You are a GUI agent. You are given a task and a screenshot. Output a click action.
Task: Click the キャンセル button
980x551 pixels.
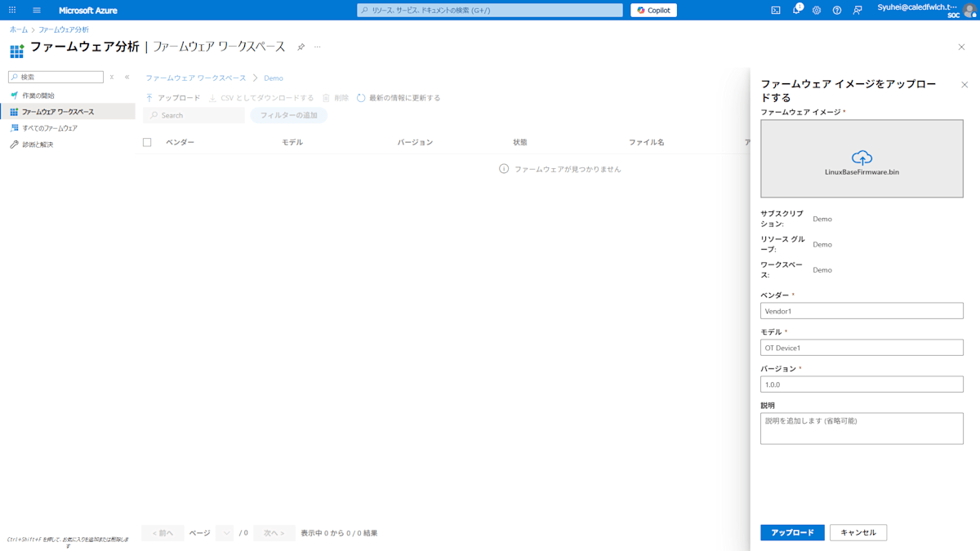[x=858, y=533]
